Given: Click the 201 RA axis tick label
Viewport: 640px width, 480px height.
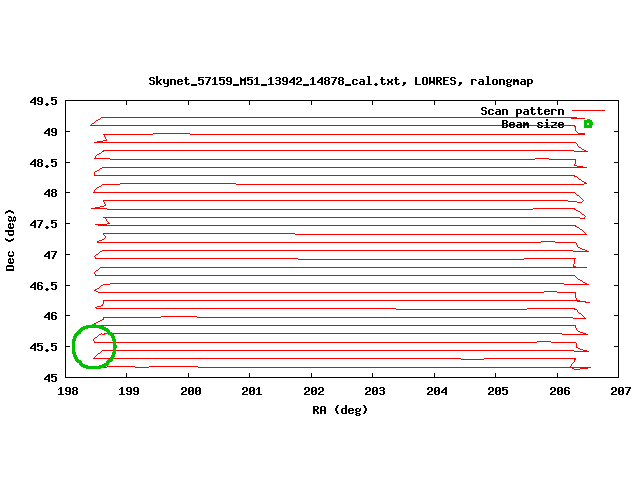Looking at the screenshot, I should click(251, 391).
